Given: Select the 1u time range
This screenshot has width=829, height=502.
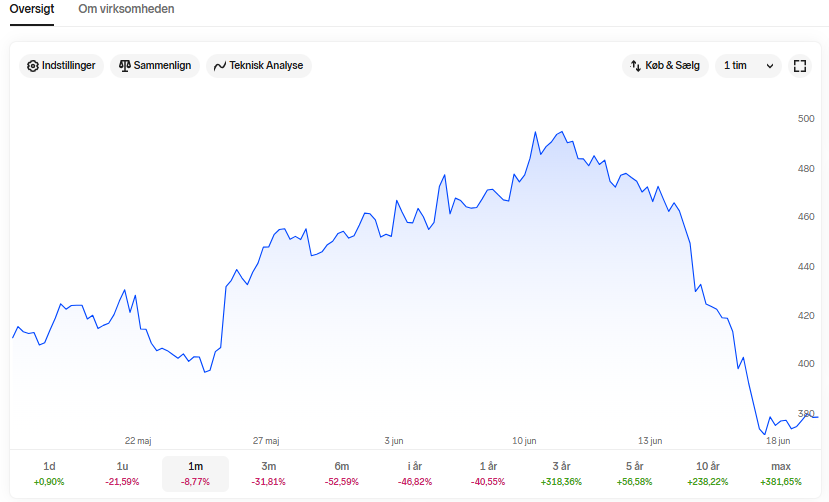Looking at the screenshot, I should pos(122,473).
